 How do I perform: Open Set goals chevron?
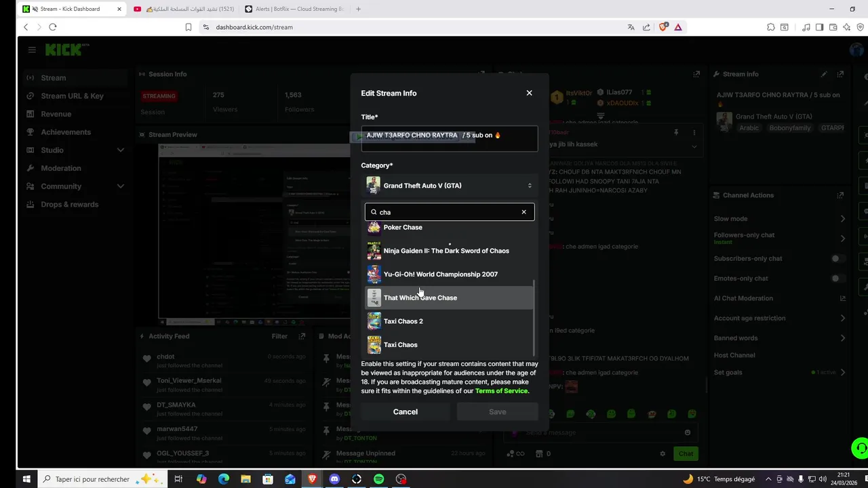[x=842, y=372]
